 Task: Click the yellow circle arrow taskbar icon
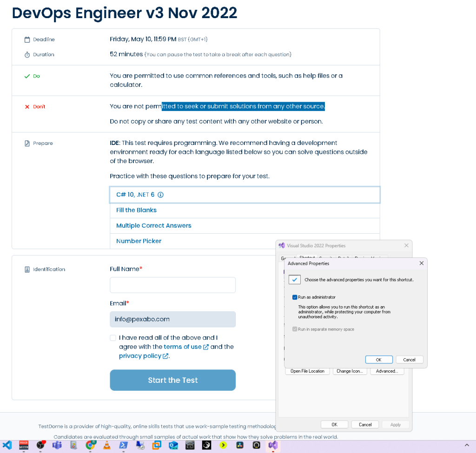223,445
